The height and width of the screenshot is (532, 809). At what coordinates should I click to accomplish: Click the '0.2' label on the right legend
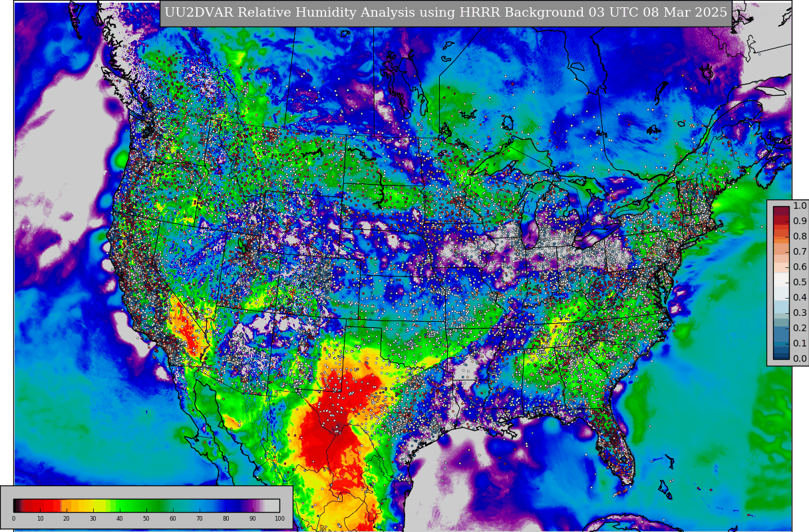coord(800,329)
